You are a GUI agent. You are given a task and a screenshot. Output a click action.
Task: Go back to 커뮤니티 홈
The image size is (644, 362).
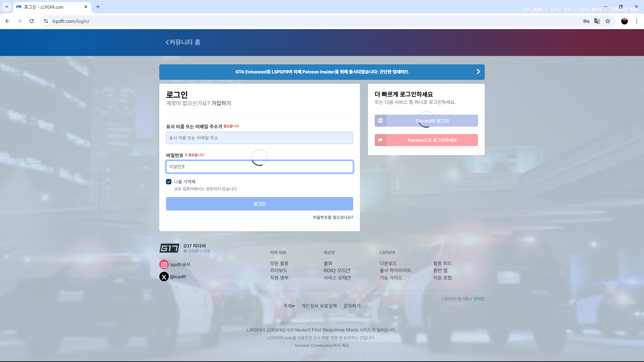coord(183,42)
